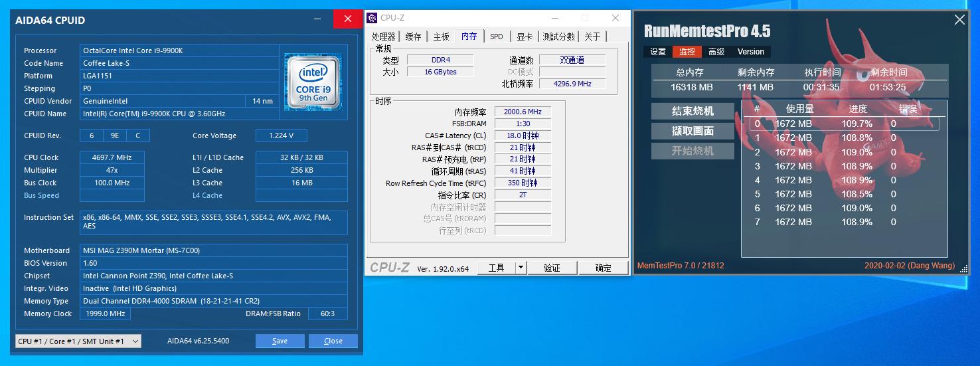Click the Motherboard value MSI MAG Z390M Mortar

[214, 250]
